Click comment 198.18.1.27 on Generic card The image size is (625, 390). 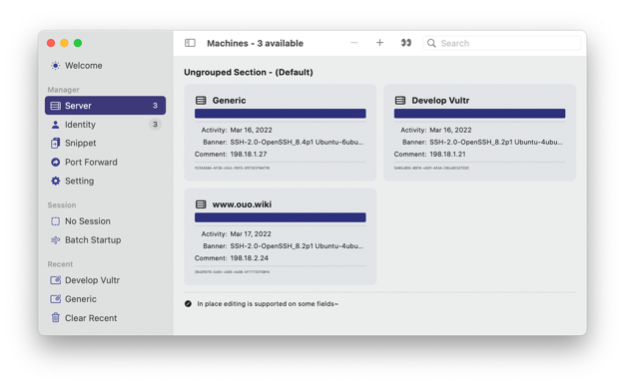point(248,154)
